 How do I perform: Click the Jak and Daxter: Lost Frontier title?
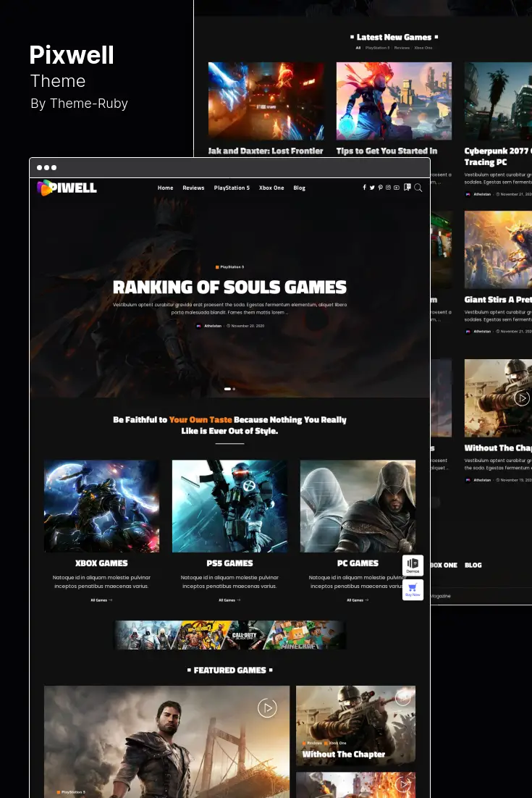(266, 151)
